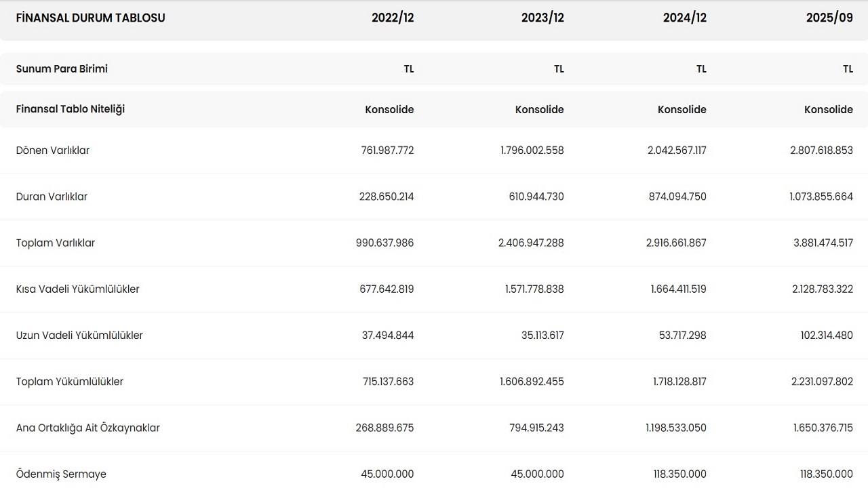
Task: Click the Toplam Yükümlülükler row label
Action: (70, 382)
